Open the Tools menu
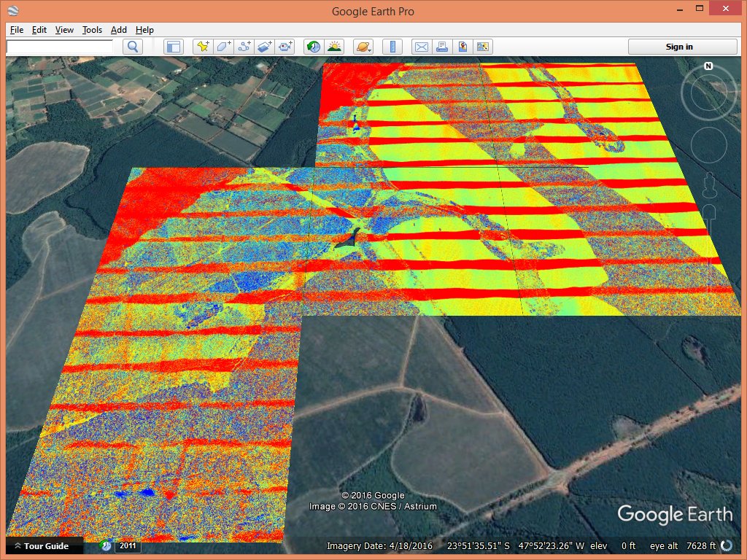Viewport: 747px width, 560px height. [92, 30]
